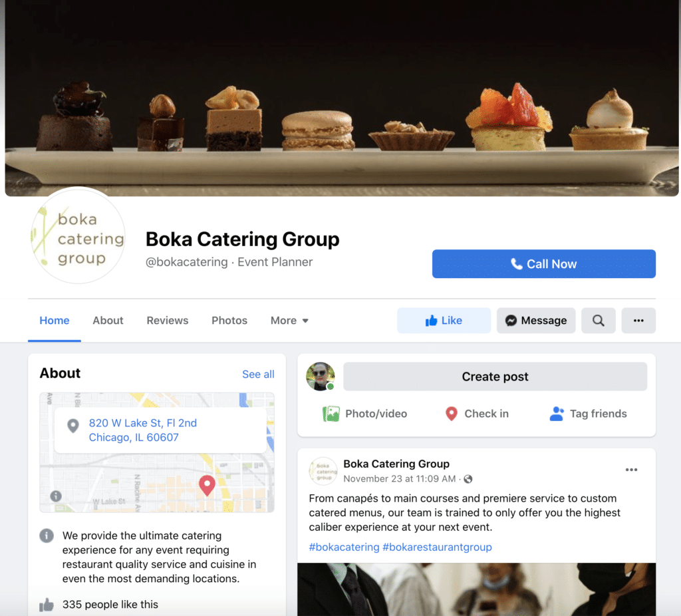Send a Message to the page
The image size is (681, 616).
tap(535, 321)
